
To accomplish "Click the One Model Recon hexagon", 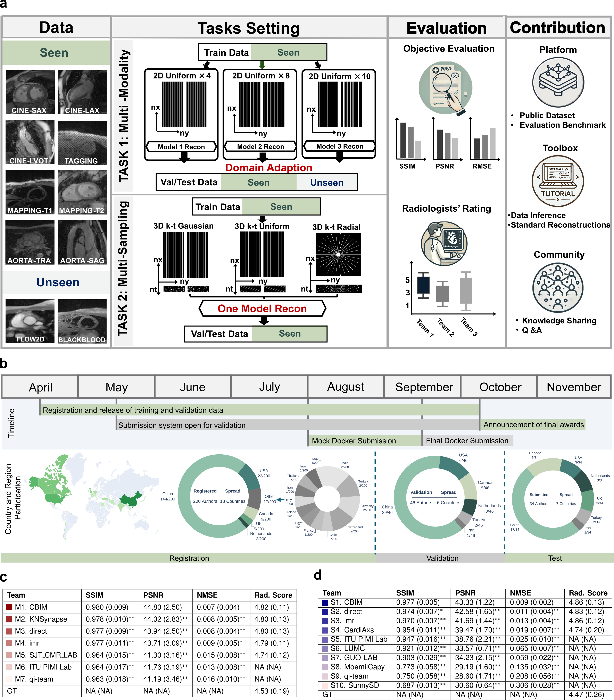I will 262,309.
